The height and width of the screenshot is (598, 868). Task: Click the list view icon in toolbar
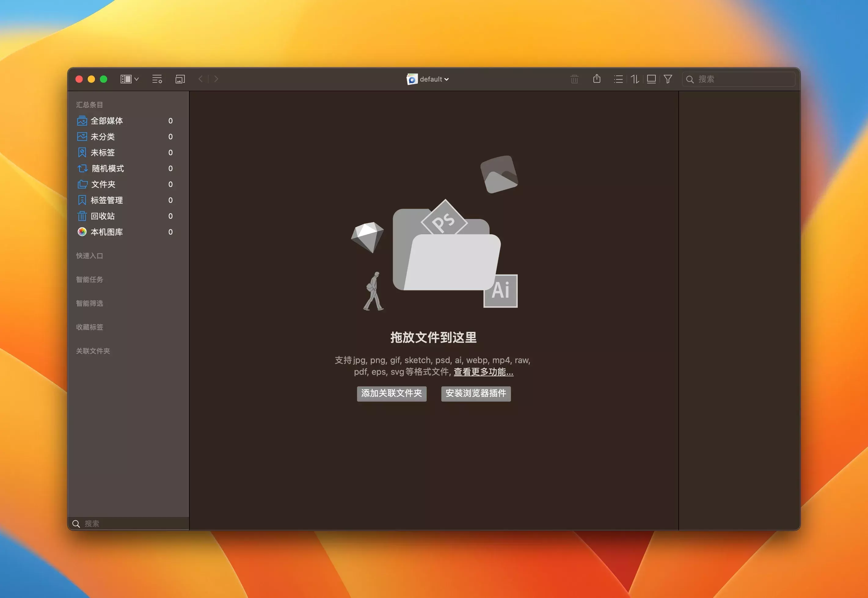click(618, 79)
